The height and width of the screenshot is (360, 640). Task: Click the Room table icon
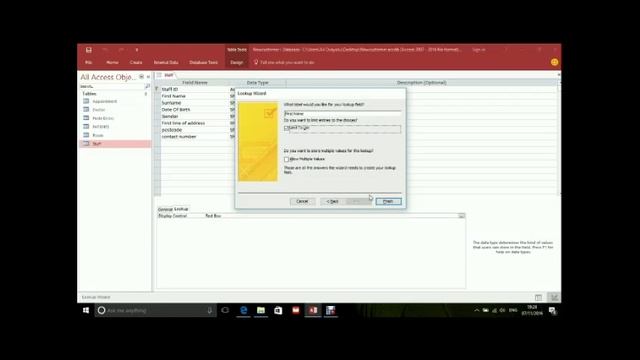pos(86,135)
